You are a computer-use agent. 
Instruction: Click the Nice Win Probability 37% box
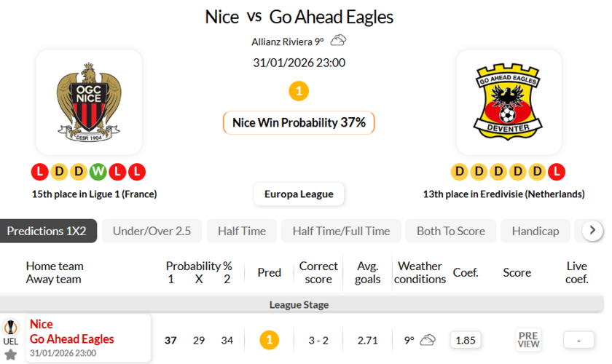tap(299, 122)
